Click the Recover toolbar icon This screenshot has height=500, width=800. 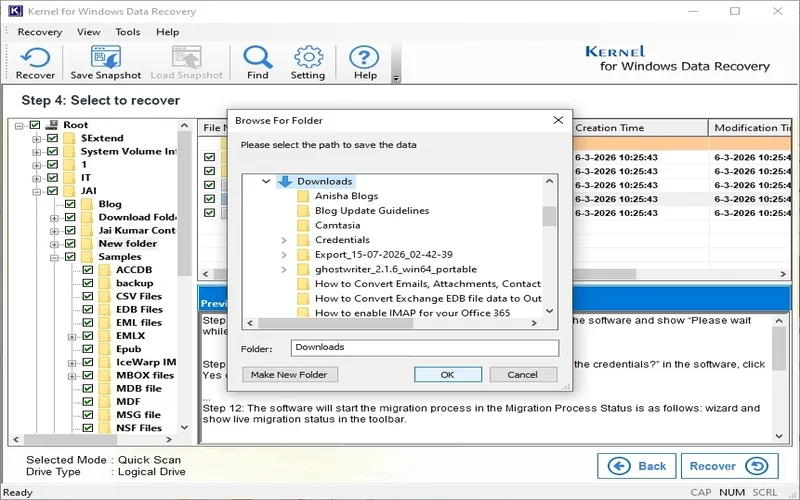coord(35,63)
